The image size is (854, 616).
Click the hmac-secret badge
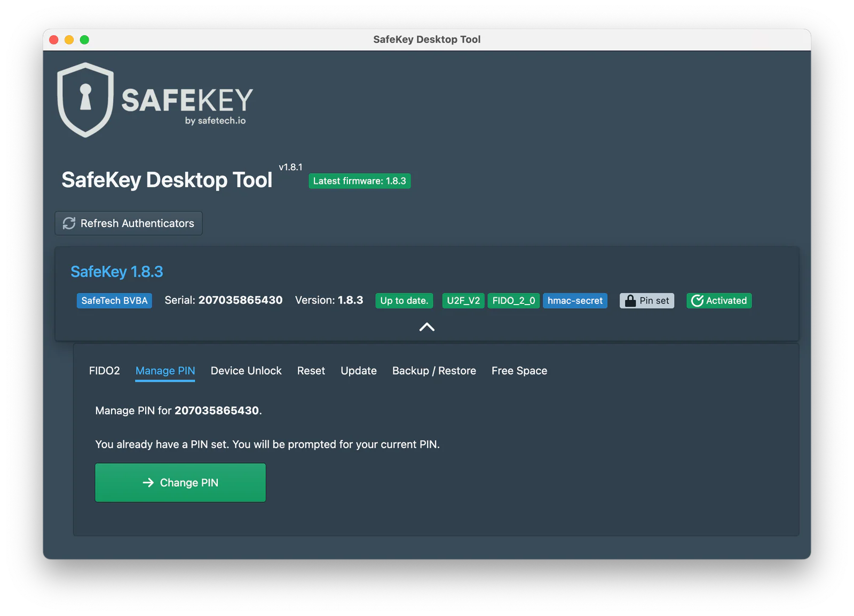click(575, 301)
